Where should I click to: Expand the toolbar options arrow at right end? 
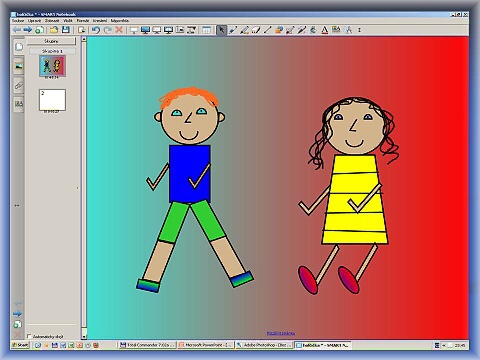(359, 30)
